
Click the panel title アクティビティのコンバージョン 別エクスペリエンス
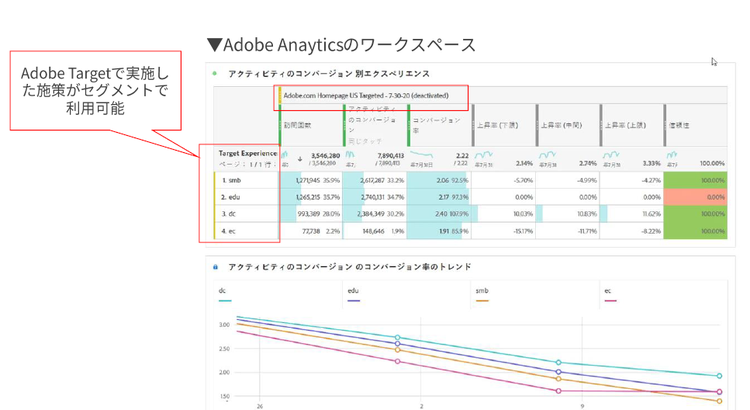point(329,74)
